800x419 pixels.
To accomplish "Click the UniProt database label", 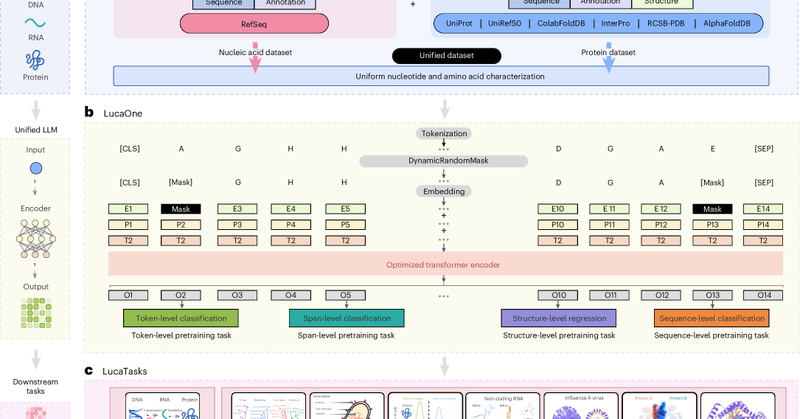I will (x=459, y=23).
